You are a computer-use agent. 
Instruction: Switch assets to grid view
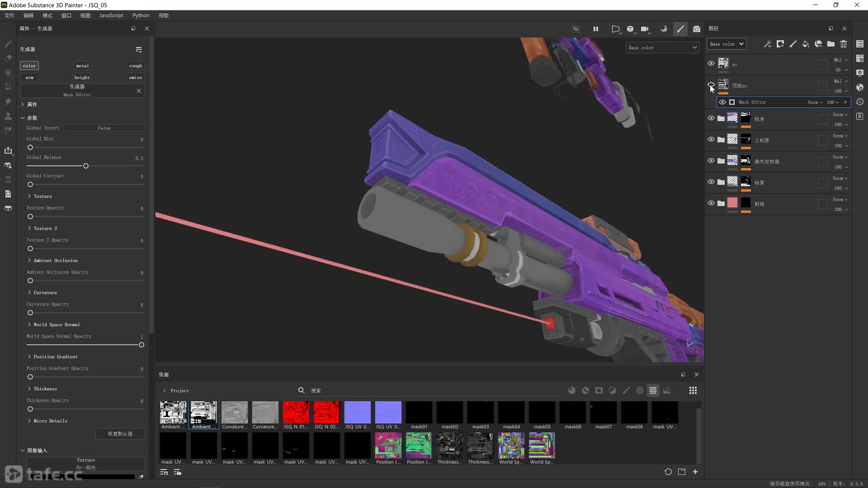coord(693,390)
